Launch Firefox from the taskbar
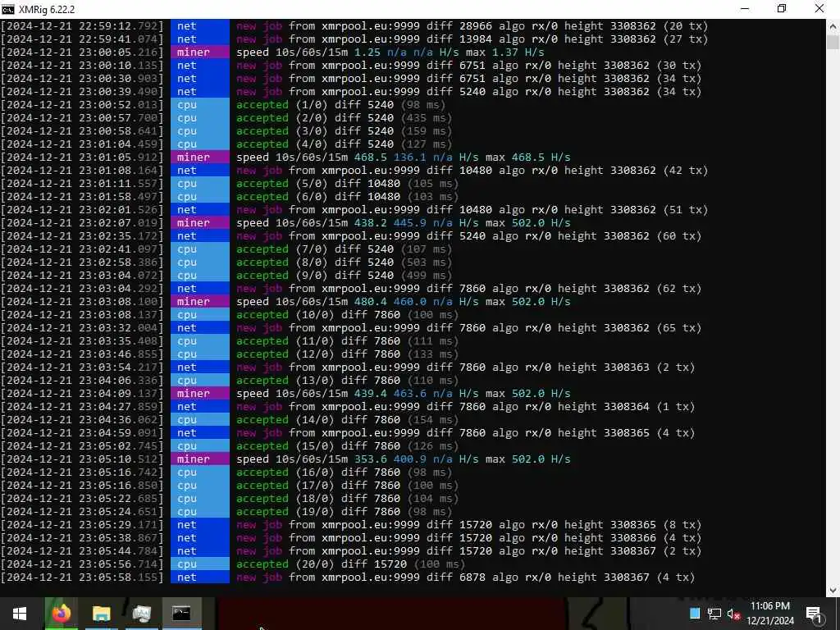Screen dimensions: 840x630 [x=61, y=614]
